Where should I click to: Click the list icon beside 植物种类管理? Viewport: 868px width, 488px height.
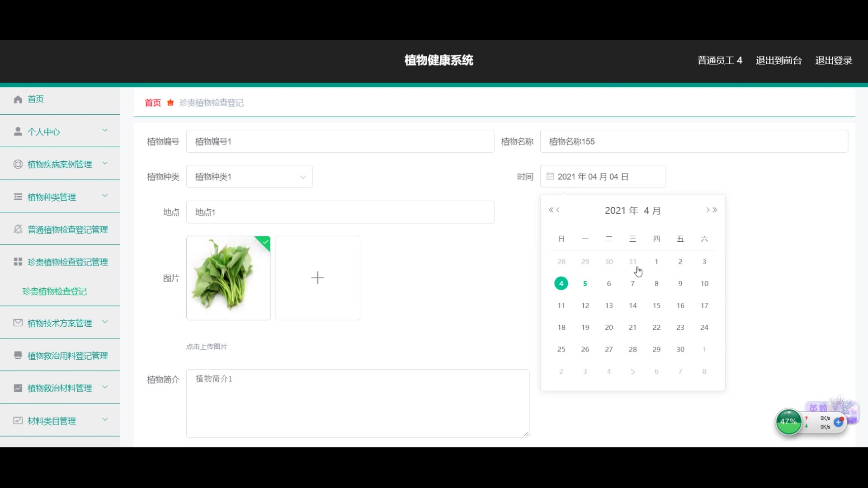18,197
